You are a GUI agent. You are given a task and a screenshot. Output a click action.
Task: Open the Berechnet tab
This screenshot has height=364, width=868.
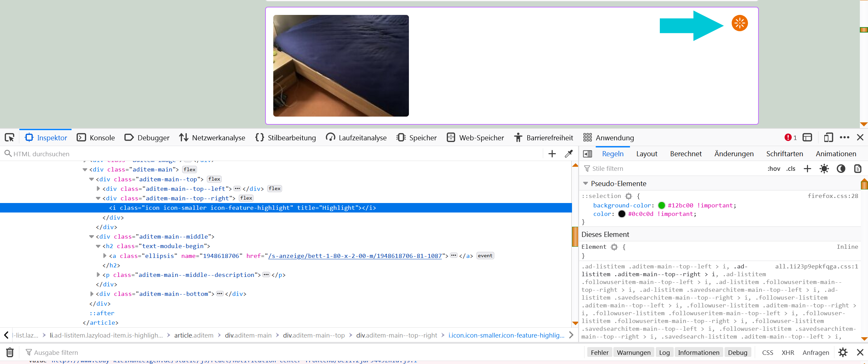click(x=686, y=154)
